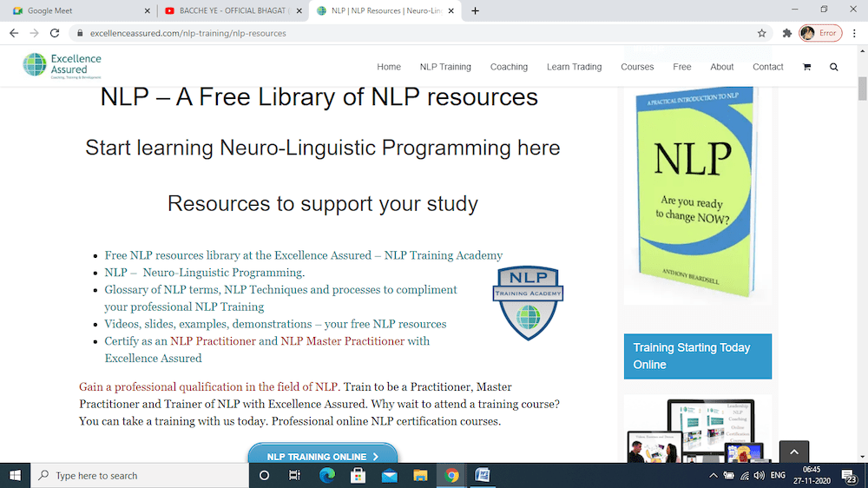Viewport: 868px width, 488px height.
Task: Launch Microsoft Edge from taskbar
Action: point(327,475)
